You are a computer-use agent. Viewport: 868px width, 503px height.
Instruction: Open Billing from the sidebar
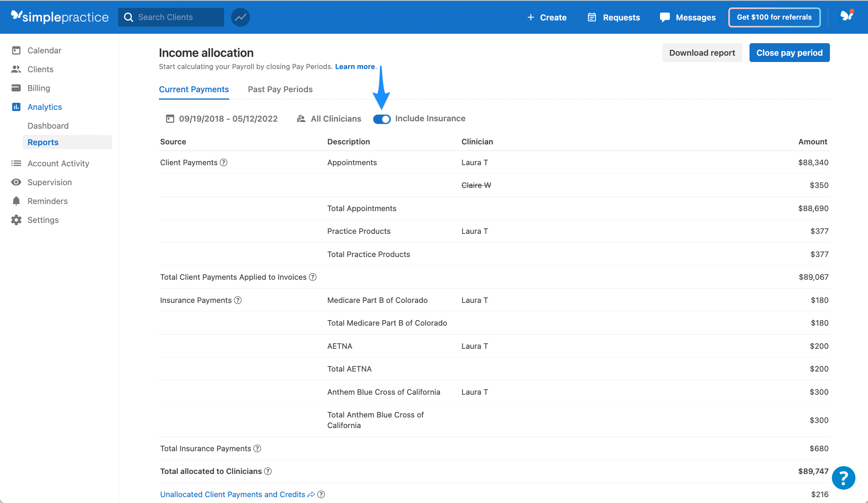[39, 88]
